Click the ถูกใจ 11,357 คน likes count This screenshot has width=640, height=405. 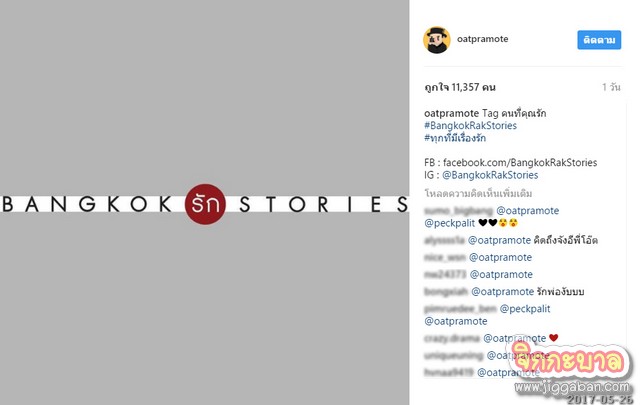pyautogui.click(x=460, y=87)
